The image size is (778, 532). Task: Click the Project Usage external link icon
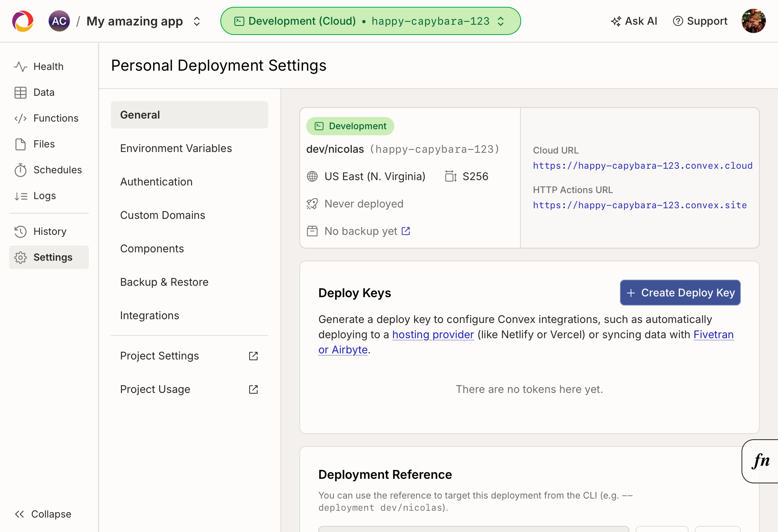253,389
